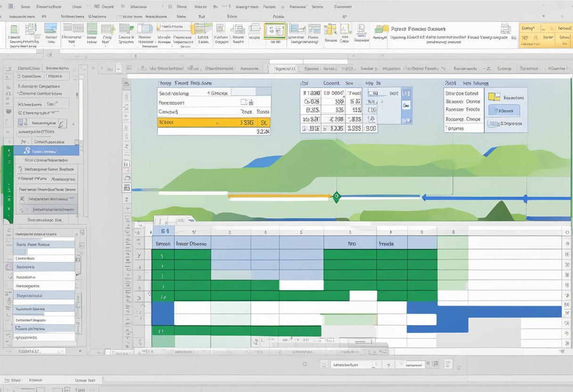Toggle the small checkbox in the bottom-left panel
The image size is (573, 392).
[82, 233]
